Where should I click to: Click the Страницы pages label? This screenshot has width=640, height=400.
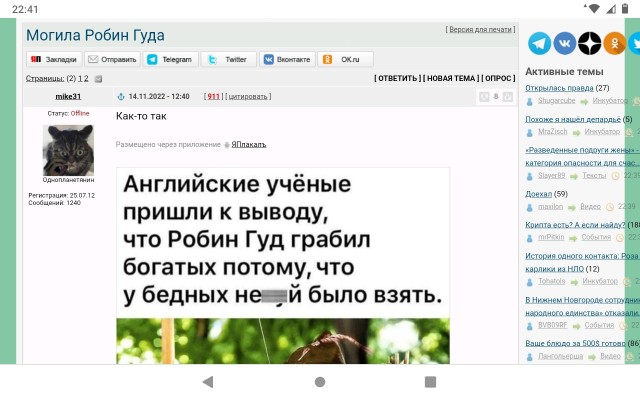point(45,78)
